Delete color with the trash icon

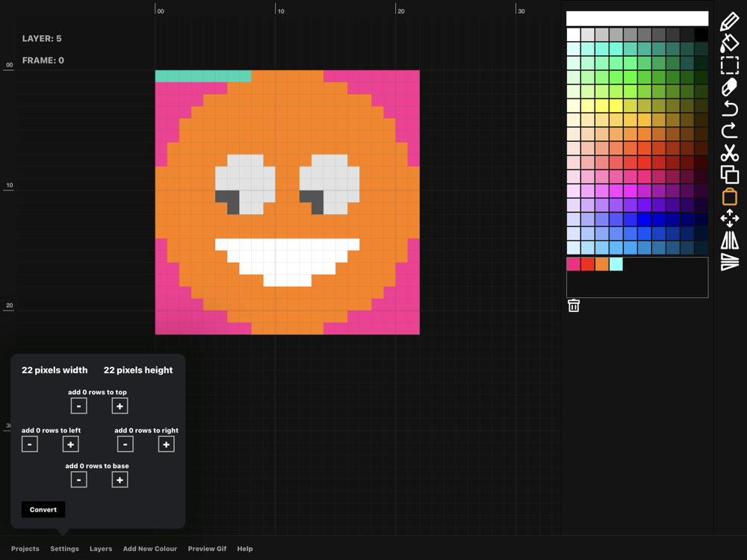click(574, 305)
